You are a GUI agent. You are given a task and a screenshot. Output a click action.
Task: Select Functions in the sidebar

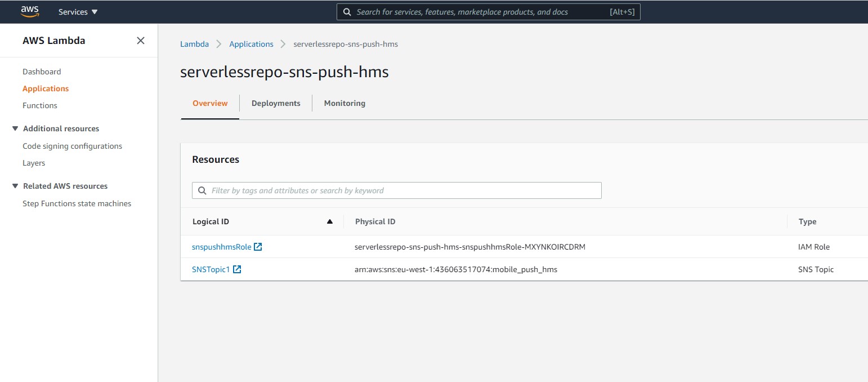point(40,105)
